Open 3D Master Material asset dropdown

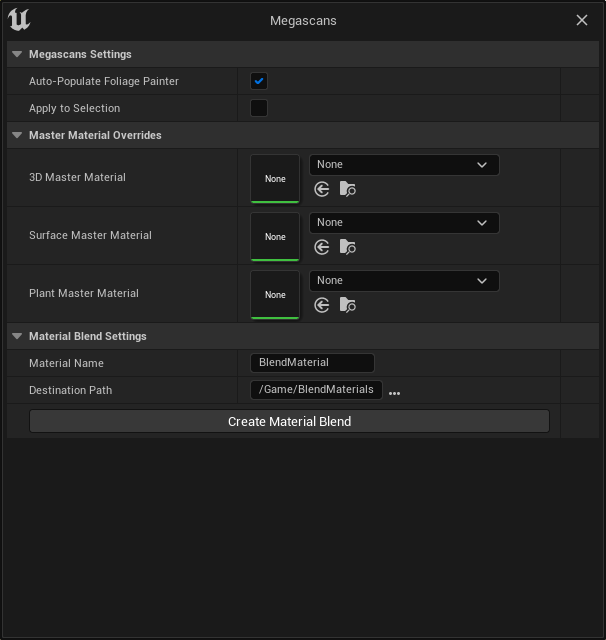[404, 165]
